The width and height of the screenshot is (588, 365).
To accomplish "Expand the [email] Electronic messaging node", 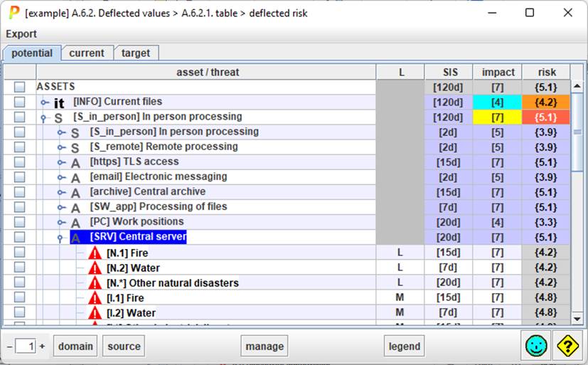I will [x=61, y=177].
